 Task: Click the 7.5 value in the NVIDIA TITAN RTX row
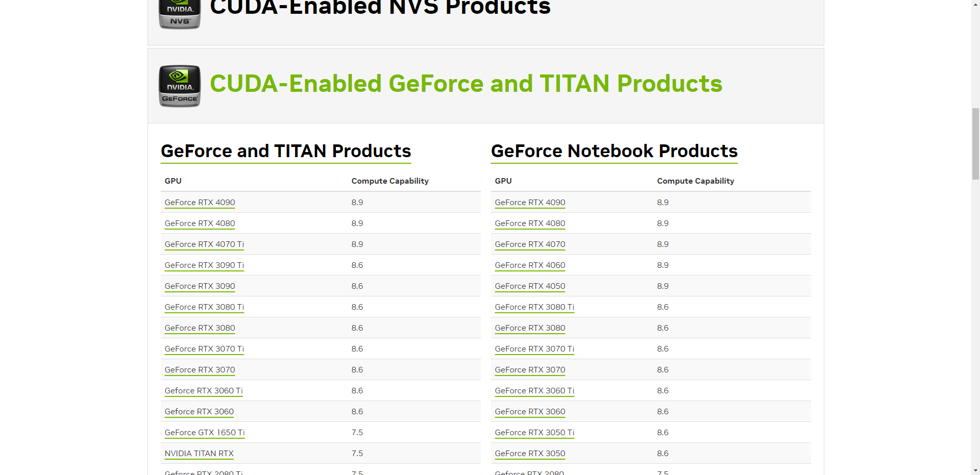click(357, 453)
